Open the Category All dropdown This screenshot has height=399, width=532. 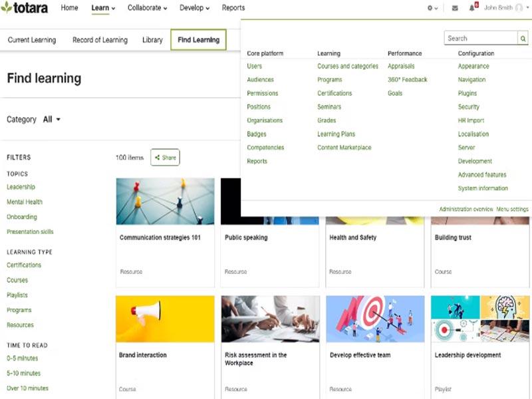tap(52, 120)
